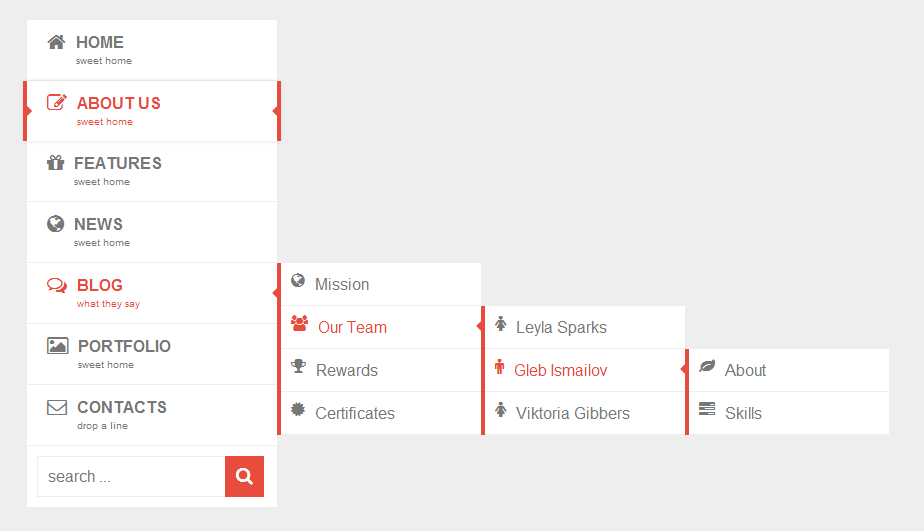Select Mission from the Blog submenu
The height and width of the screenshot is (531, 924).
point(342,284)
